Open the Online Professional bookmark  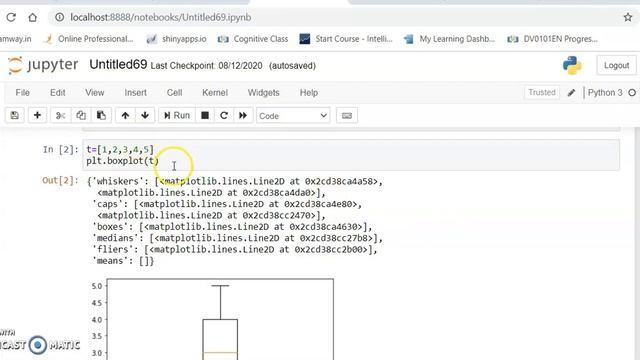(89, 39)
